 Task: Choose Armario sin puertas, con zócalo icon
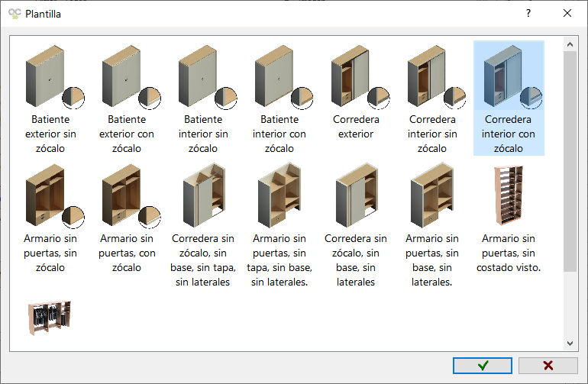pos(131,195)
